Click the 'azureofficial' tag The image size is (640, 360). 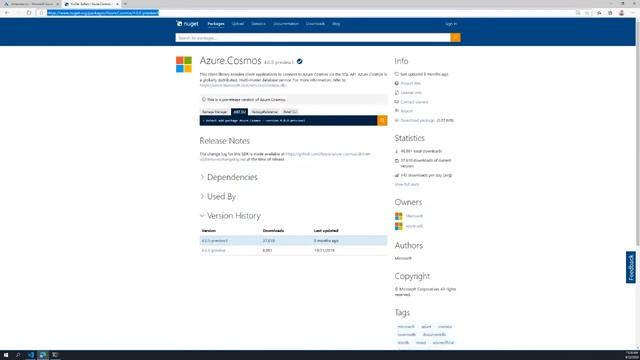tap(443, 343)
